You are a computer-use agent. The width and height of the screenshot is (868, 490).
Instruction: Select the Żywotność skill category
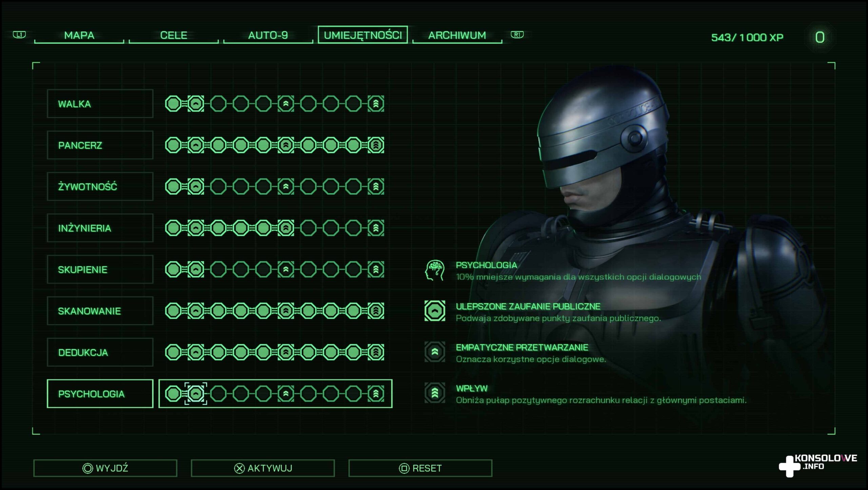[x=100, y=187]
